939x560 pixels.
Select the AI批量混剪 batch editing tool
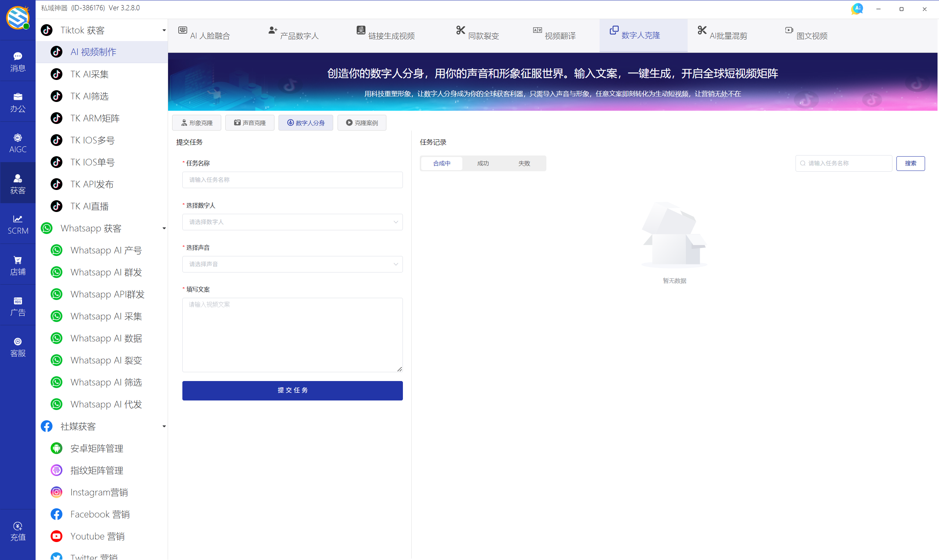coord(721,35)
